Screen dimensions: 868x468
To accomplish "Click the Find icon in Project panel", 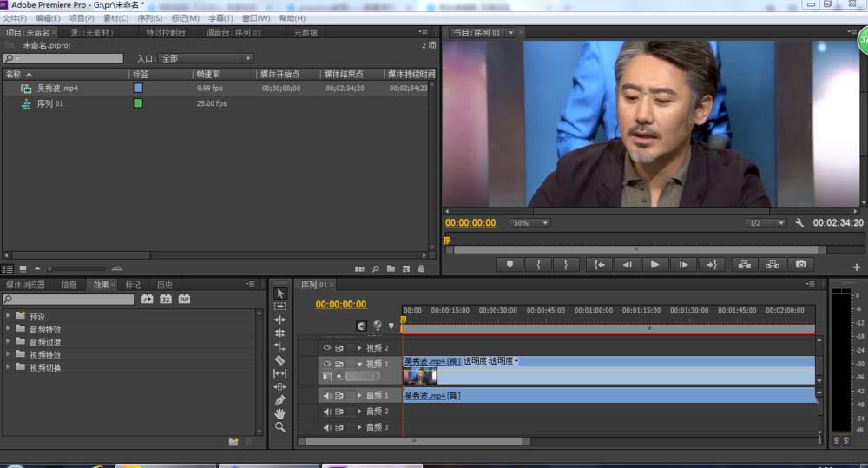I will tap(375, 268).
